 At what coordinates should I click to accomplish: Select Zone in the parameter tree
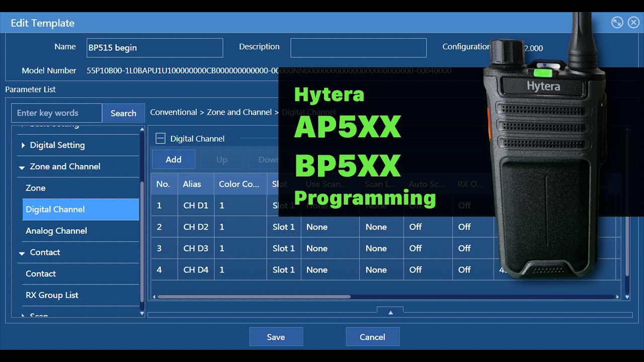(80, 188)
